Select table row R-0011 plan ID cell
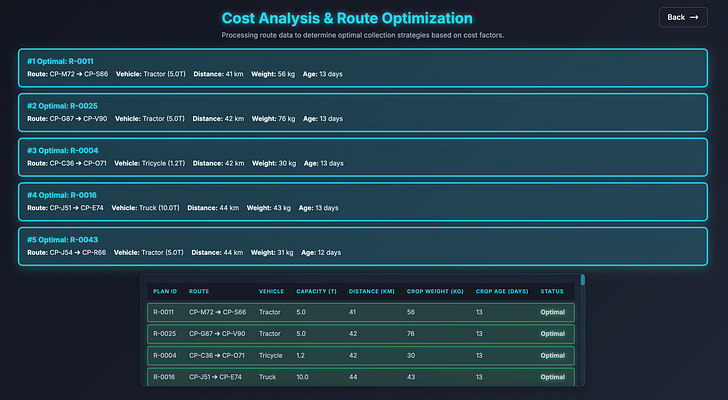The image size is (728, 400). tap(163, 312)
